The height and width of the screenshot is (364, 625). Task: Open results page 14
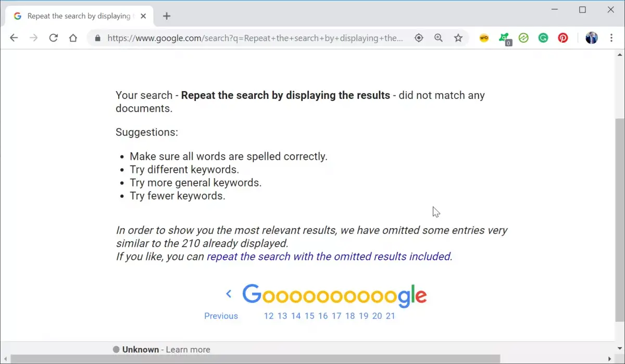point(296,316)
